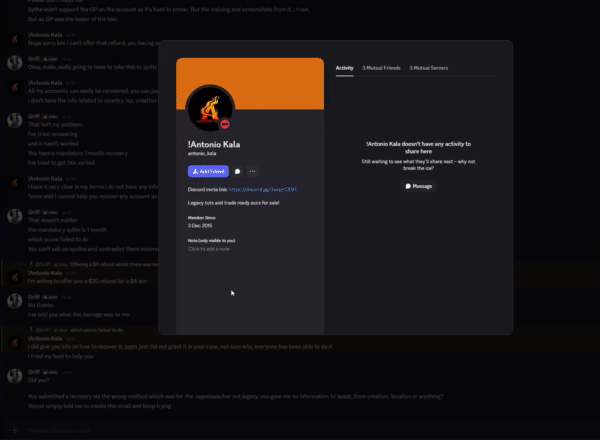Image resolution: width=600 pixels, height=440 pixels.
Task: Open the three-dot more options menu
Action: pos(253,171)
